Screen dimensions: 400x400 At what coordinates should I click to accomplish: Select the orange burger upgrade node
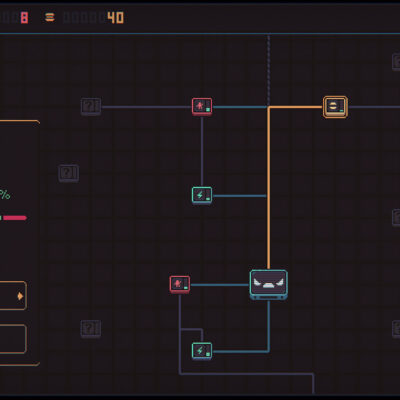(x=335, y=107)
